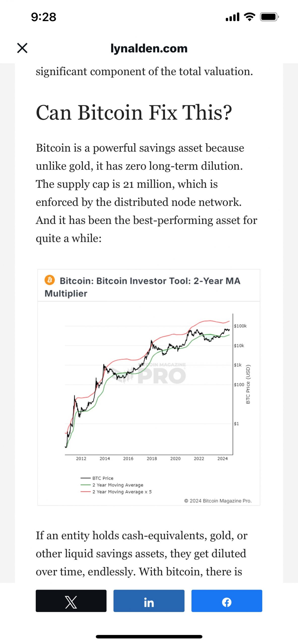Share article on X (Twitter)
The width and height of the screenshot is (298, 644).
pyautogui.click(x=71, y=602)
